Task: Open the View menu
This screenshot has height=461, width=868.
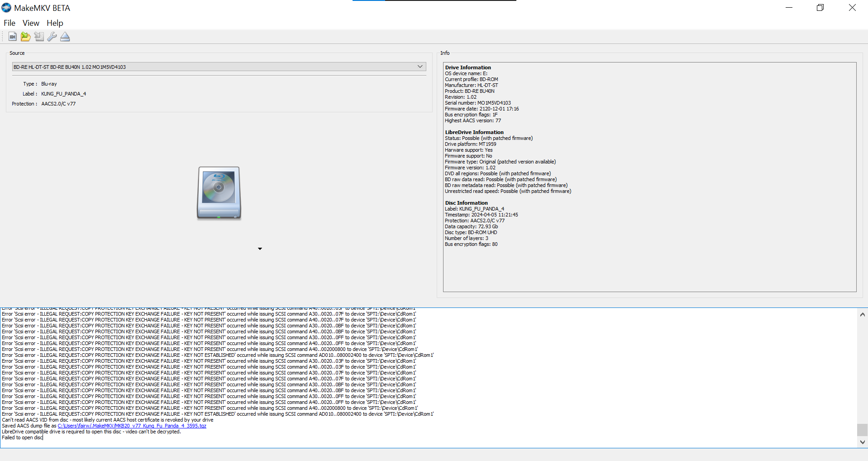Action: [x=31, y=23]
